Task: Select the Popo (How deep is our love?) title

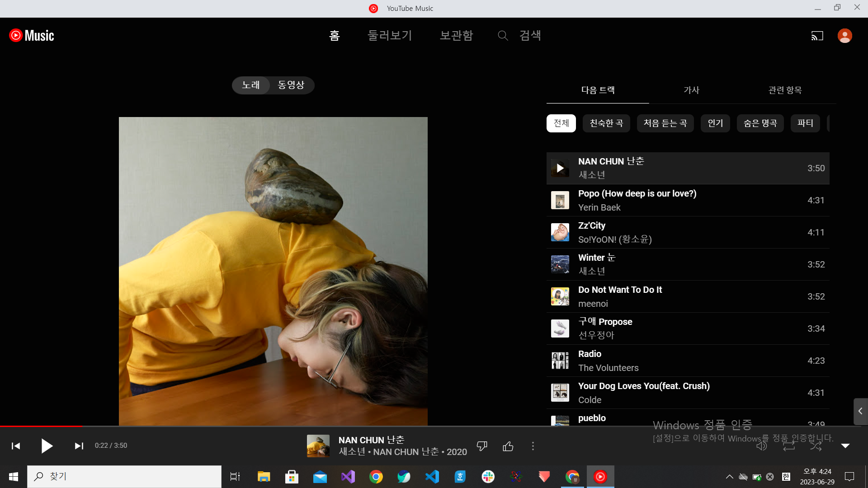Action: tap(637, 193)
